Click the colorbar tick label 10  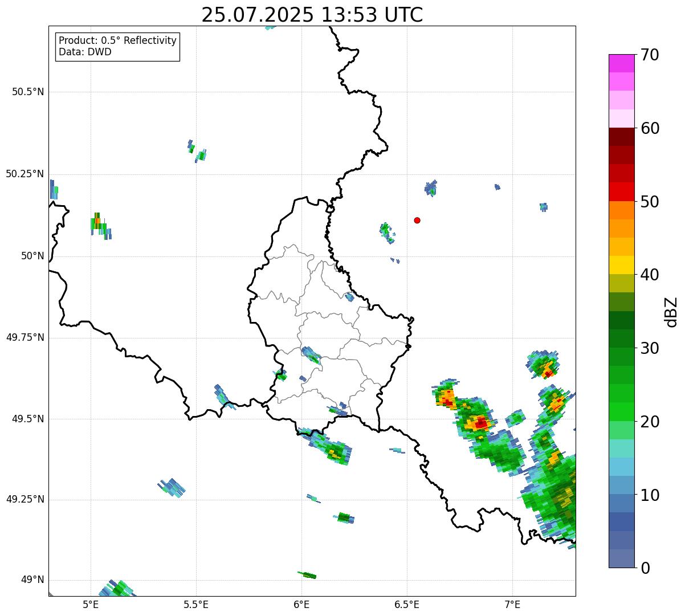point(650,495)
